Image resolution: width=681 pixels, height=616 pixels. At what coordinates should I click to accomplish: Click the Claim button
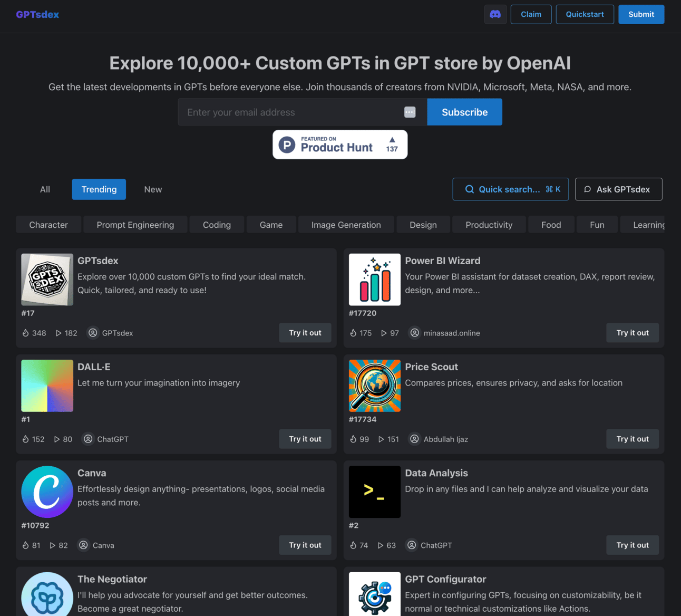tap(531, 14)
